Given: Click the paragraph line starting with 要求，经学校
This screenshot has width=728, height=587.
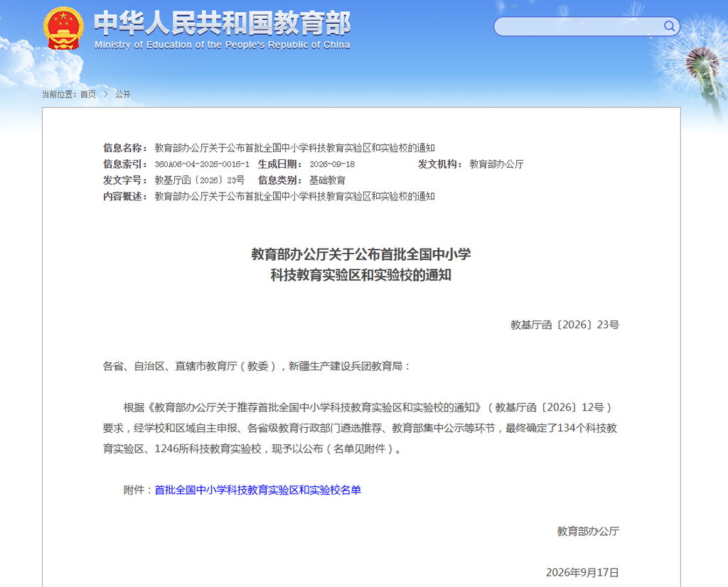Looking at the screenshot, I should 360,429.
